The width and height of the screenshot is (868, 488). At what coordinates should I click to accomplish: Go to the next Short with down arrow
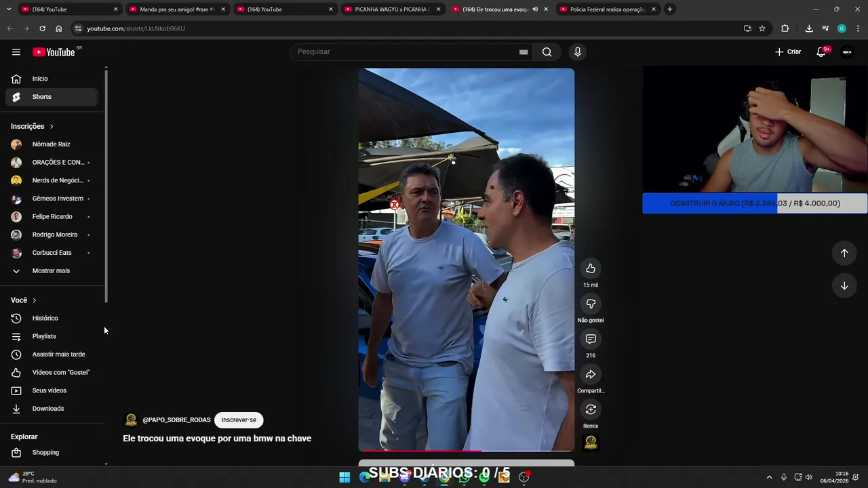point(844,285)
